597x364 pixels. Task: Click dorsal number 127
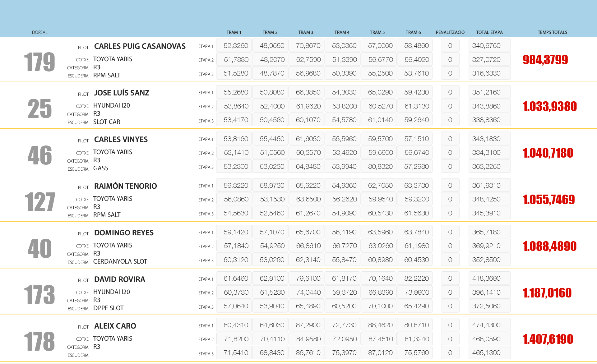[x=39, y=202]
